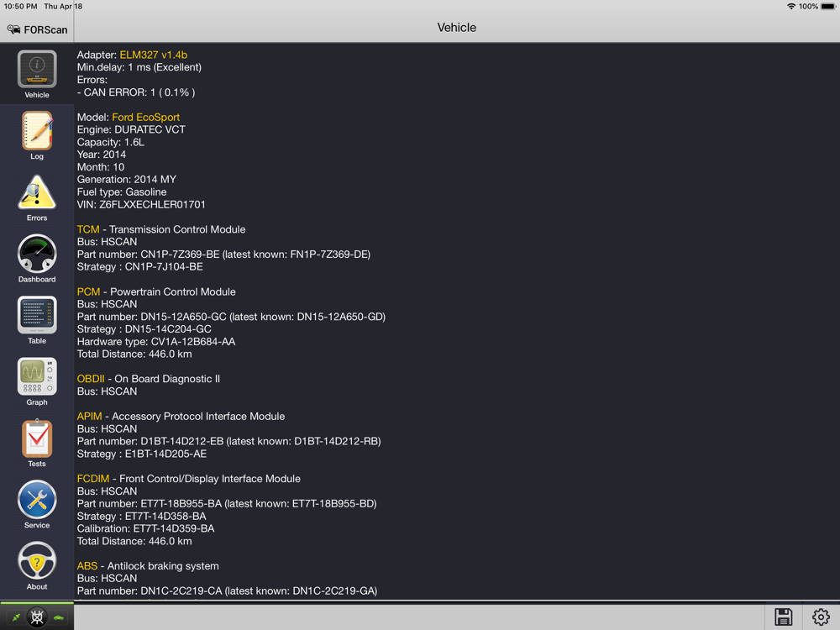Screen dimensions: 840x630
Task: Open the Log notepad section
Action: [x=37, y=135]
